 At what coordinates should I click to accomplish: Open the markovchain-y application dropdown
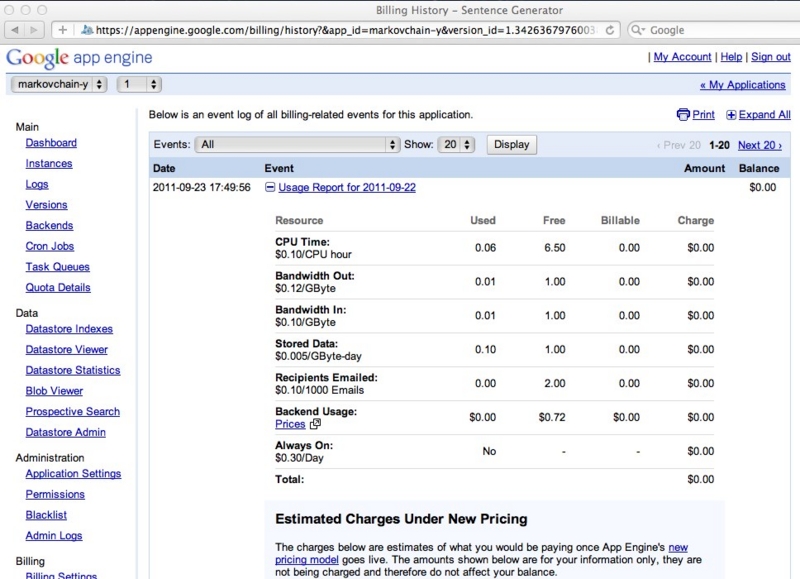(59, 84)
